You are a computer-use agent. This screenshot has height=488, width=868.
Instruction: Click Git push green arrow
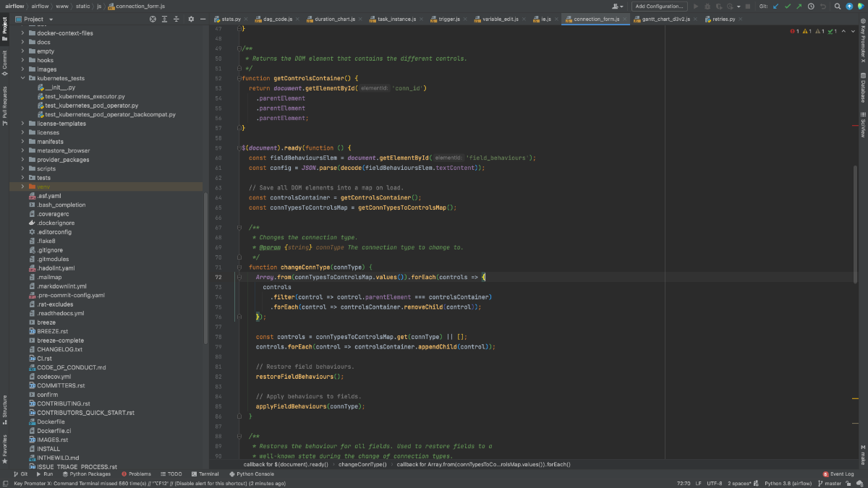pos(799,7)
